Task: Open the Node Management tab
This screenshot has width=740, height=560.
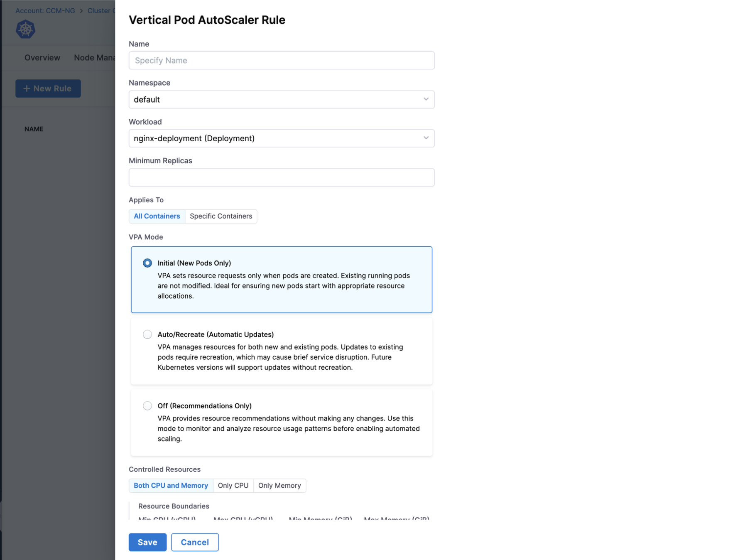Action: [x=94, y=58]
